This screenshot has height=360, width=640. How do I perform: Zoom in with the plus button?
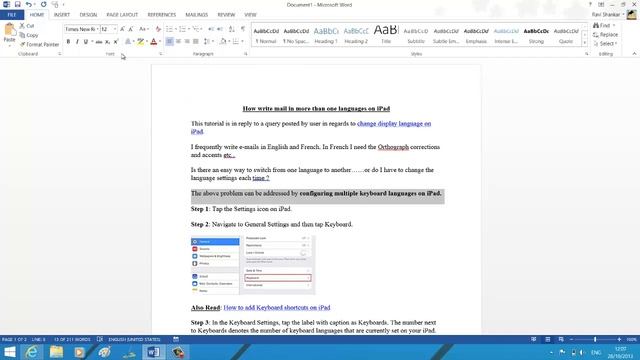[619, 339]
